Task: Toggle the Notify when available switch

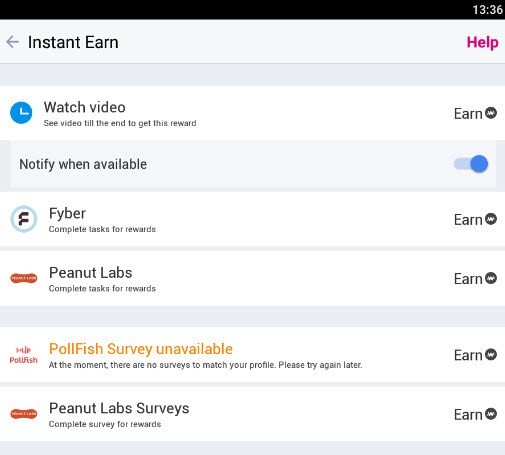Action: [x=471, y=164]
